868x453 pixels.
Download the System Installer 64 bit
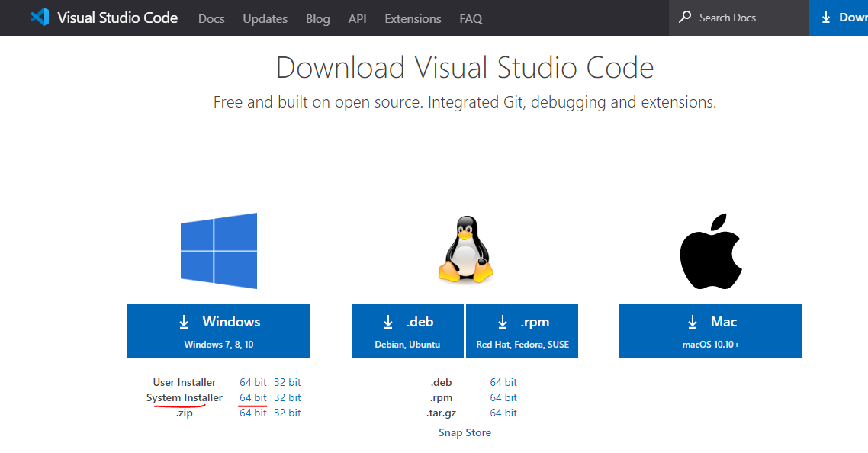pos(253,397)
